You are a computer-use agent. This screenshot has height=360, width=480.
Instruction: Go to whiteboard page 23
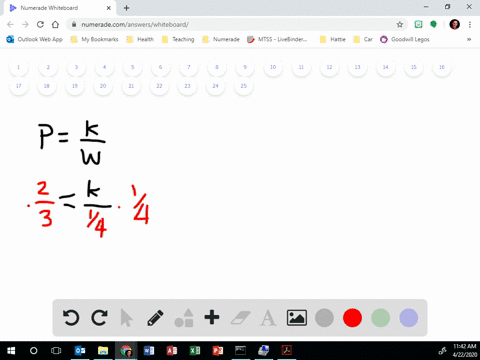187,86
